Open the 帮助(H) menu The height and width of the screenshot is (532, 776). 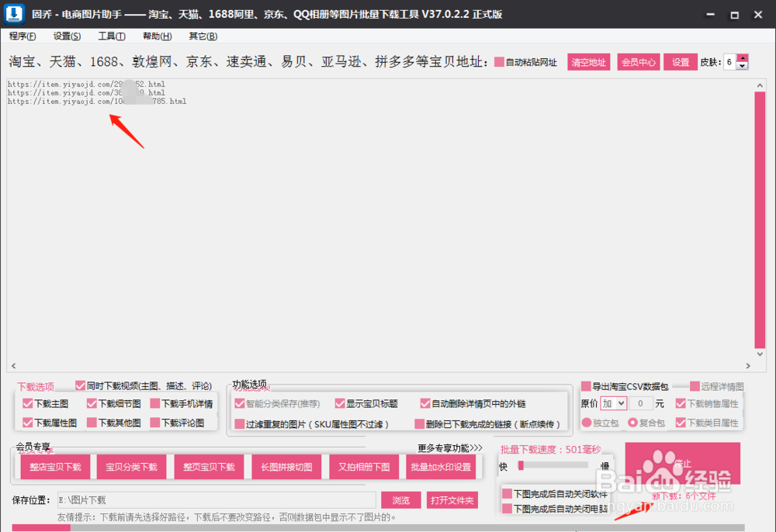point(157,36)
